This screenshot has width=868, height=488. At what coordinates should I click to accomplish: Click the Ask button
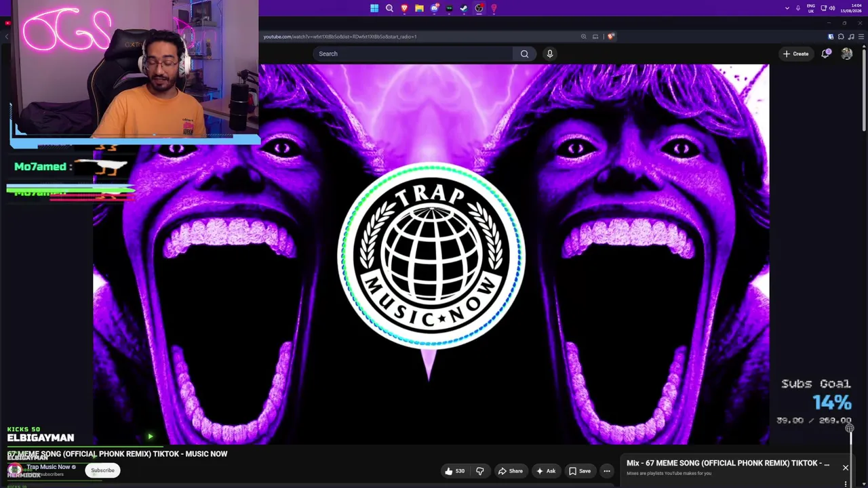546,471
